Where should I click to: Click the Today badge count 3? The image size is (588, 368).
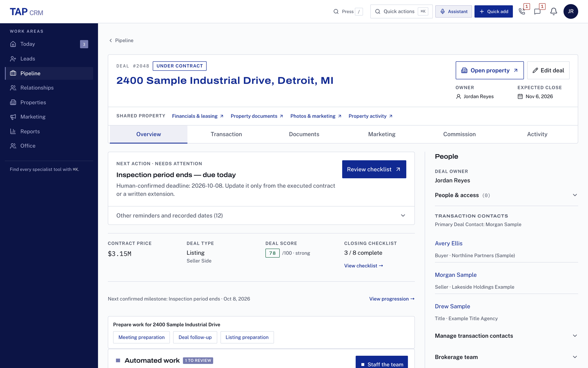point(84,44)
